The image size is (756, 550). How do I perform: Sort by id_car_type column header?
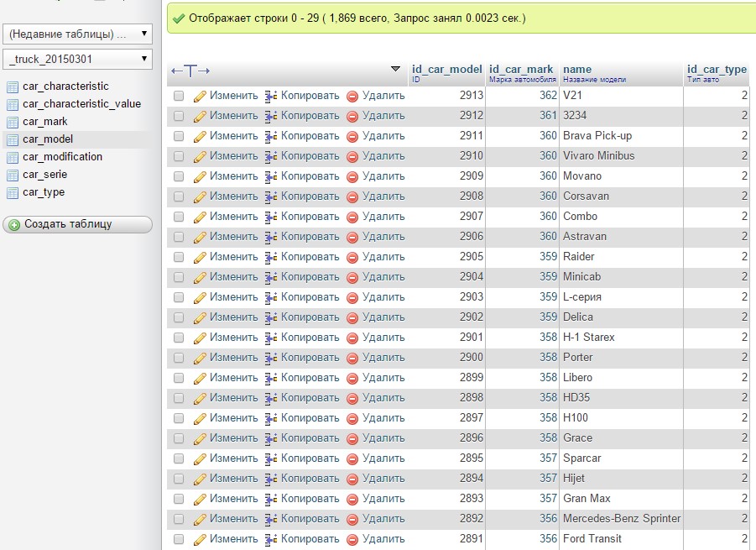tap(717, 69)
